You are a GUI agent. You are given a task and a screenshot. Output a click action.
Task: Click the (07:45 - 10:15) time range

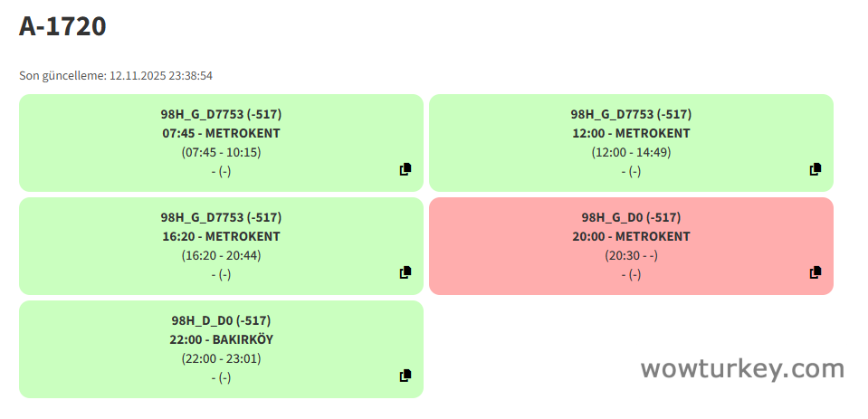221,152
